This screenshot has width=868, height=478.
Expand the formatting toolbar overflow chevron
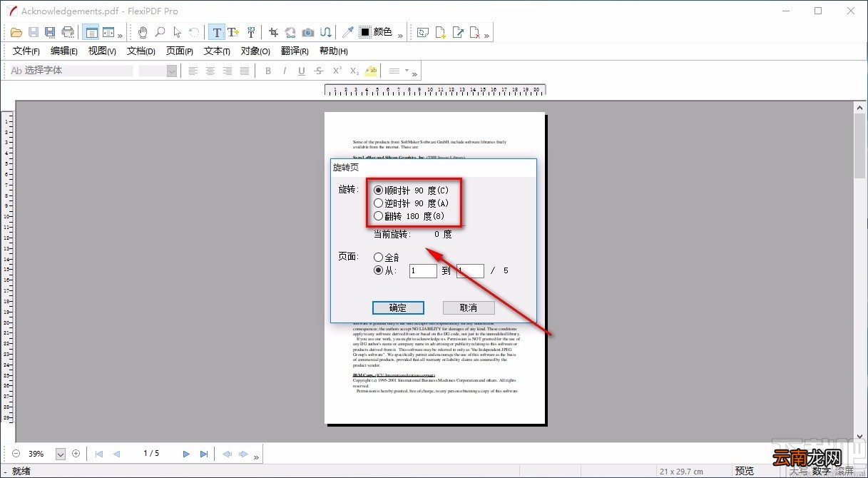414,73
